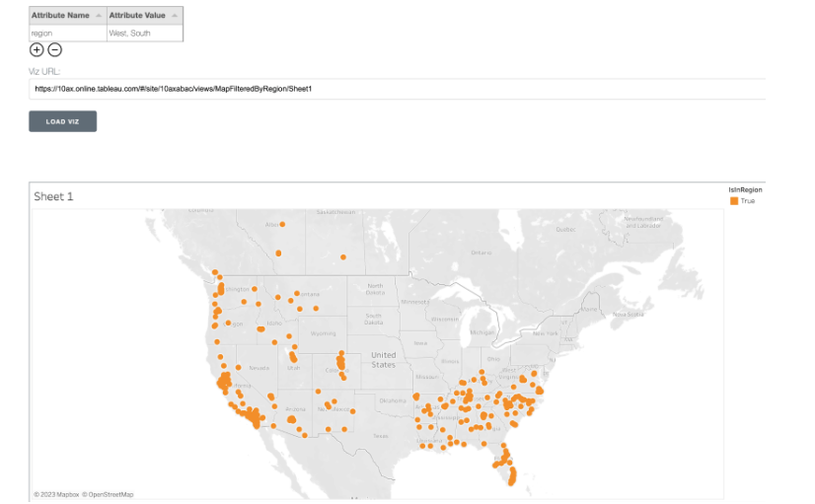Click the plus icon to add attribute

tap(37, 49)
